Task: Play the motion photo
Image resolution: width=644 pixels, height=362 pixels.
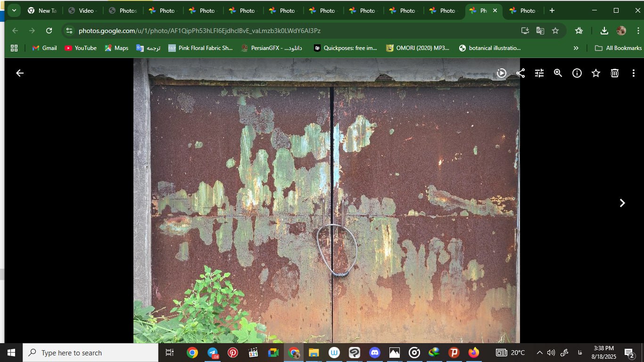Action: [x=502, y=73]
